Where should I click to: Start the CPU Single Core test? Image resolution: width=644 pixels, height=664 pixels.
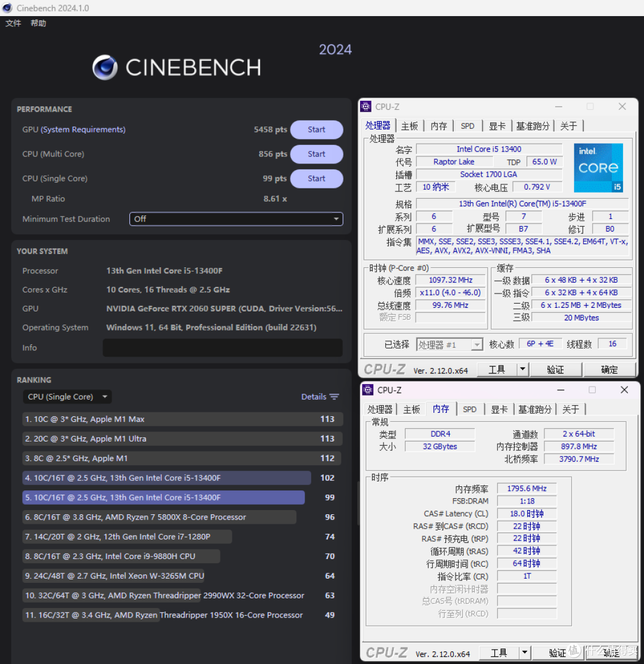click(317, 179)
